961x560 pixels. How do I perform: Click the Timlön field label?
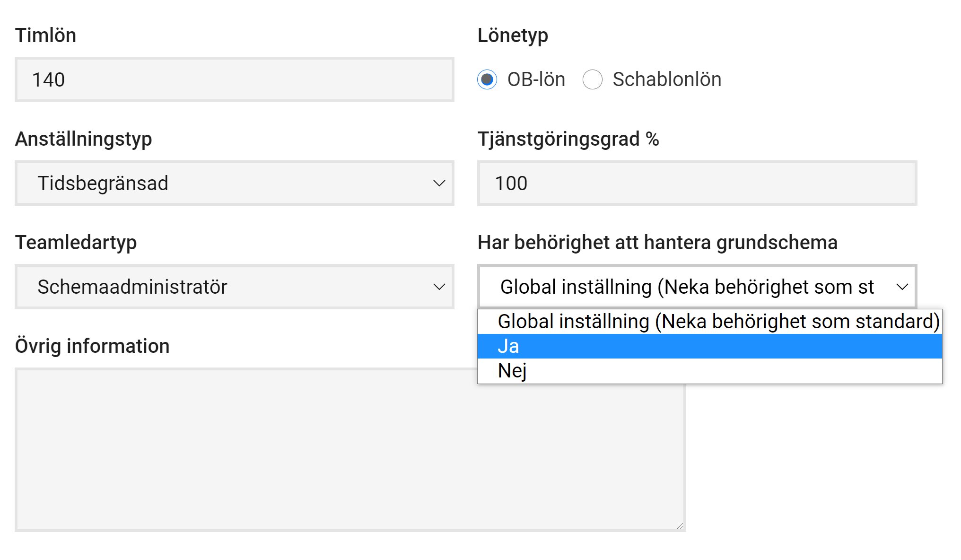[45, 35]
